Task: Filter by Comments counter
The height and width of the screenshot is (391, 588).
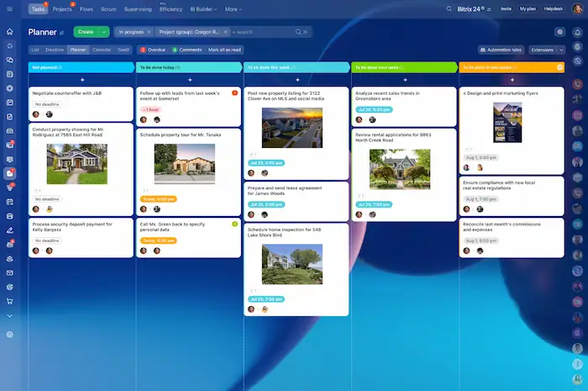Action: coord(186,50)
